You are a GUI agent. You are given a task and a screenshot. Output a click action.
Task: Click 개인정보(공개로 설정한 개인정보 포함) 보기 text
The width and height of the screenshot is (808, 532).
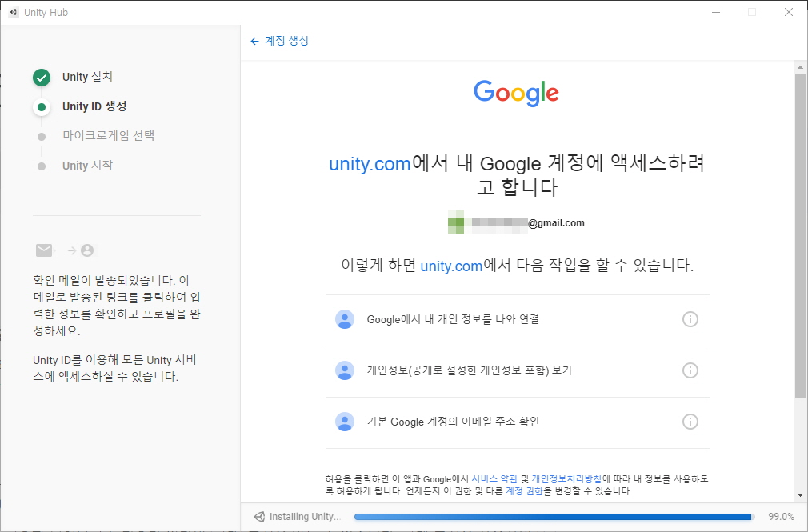tap(469, 370)
